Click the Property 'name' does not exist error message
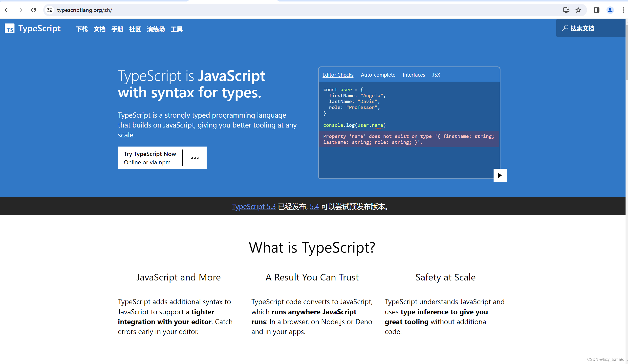 coord(409,139)
